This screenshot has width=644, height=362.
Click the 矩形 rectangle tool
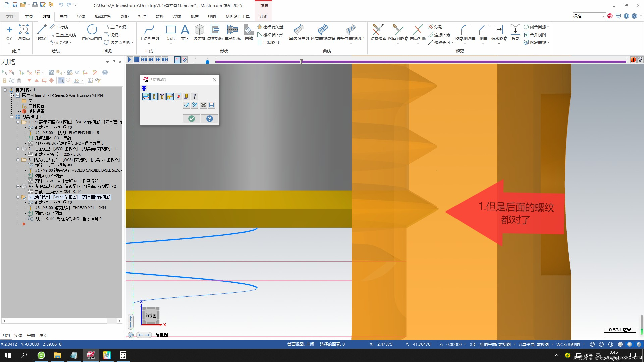(x=171, y=33)
